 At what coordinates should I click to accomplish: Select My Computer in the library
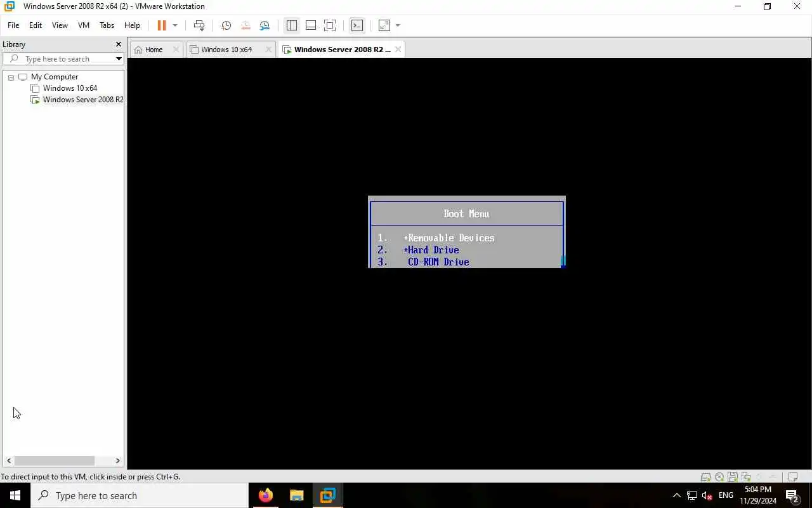(55, 77)
